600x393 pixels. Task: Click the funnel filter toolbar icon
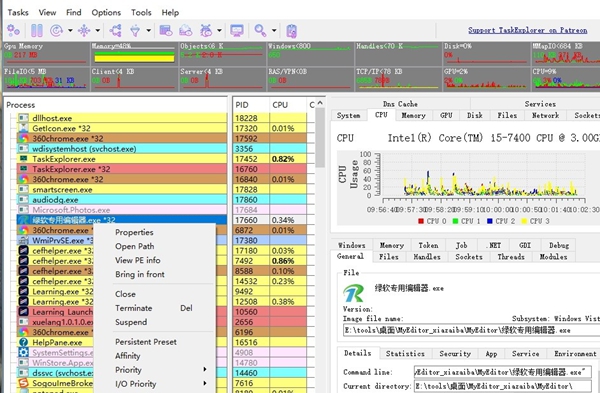point(135,30)
